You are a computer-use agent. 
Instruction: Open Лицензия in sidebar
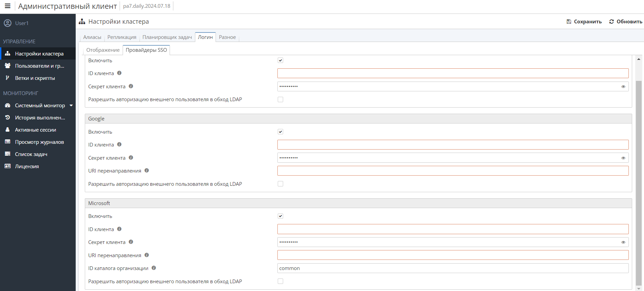pyautogui.click(x=38, y=166)
